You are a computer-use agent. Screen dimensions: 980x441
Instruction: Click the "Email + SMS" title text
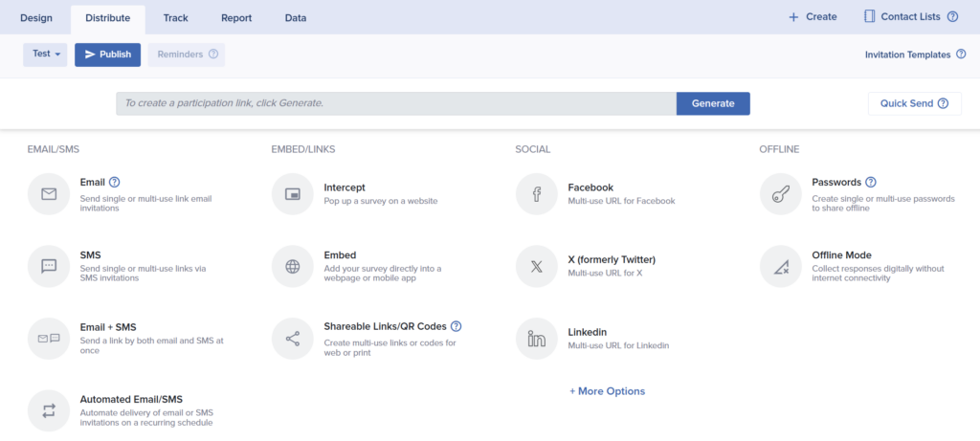tap(108, 327)
